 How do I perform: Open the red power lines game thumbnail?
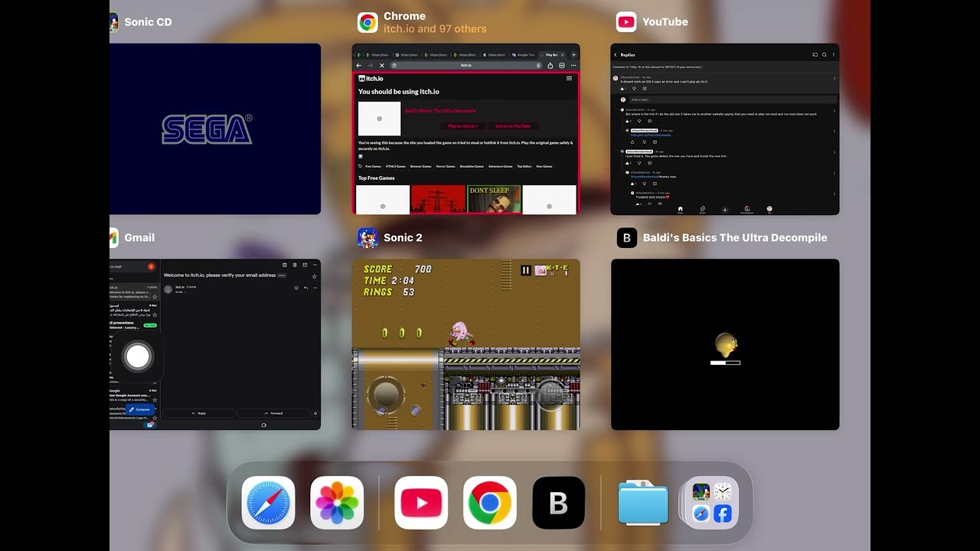tap(438, 199)
